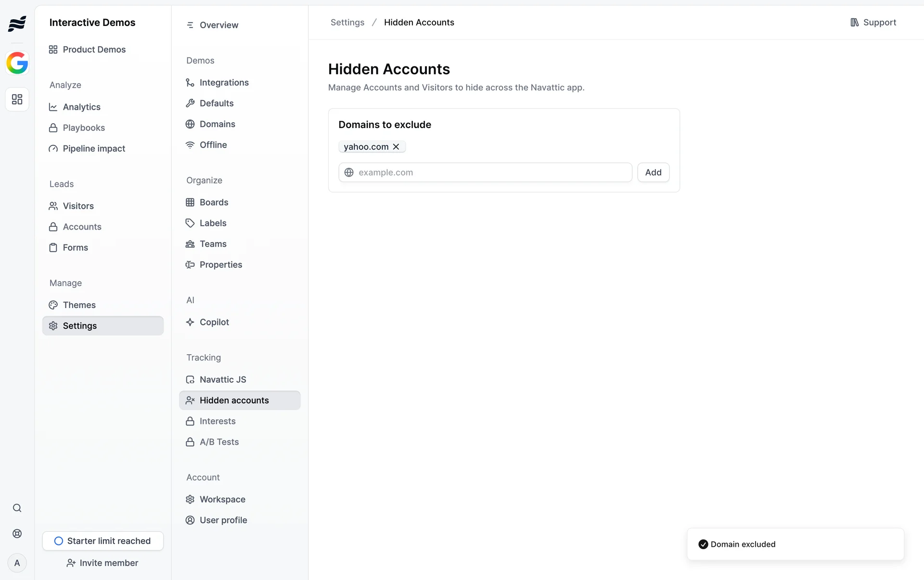Click the Support book icon

coord(855,23)
